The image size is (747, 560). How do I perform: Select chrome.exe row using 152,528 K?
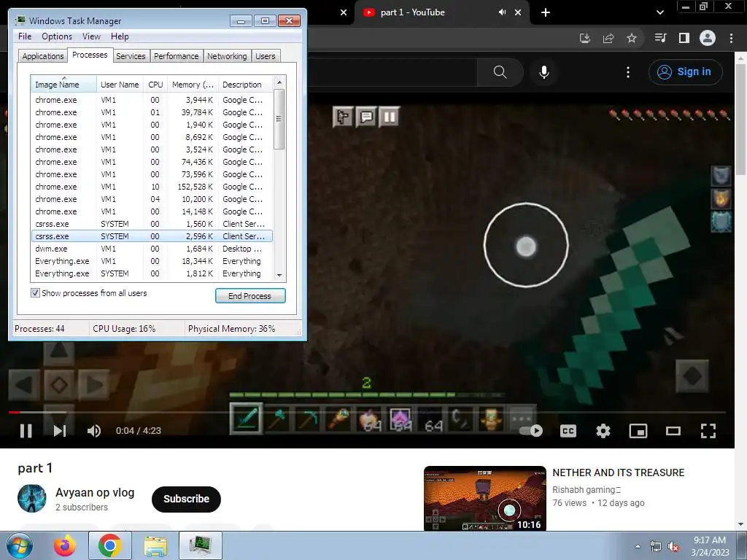pos(152,187)
